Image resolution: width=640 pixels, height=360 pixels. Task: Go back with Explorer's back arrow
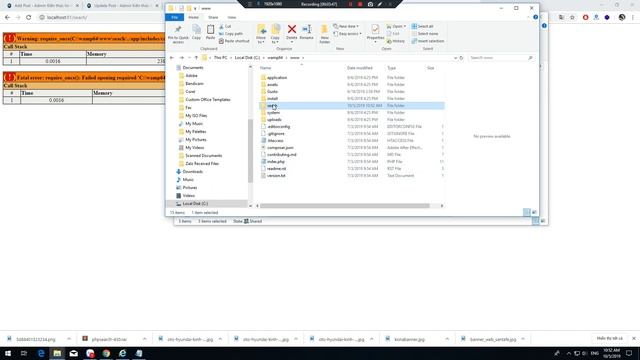(172, 58)
